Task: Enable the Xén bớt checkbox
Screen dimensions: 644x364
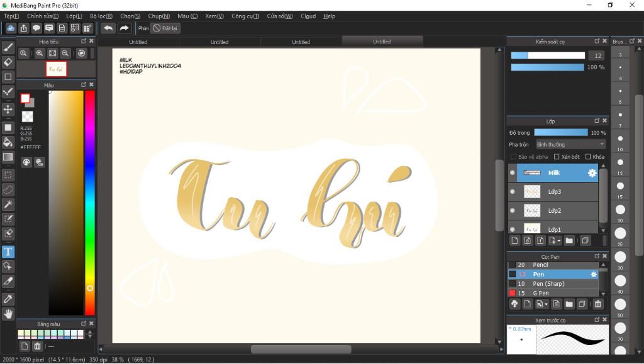Action: (x=557, y=157)
